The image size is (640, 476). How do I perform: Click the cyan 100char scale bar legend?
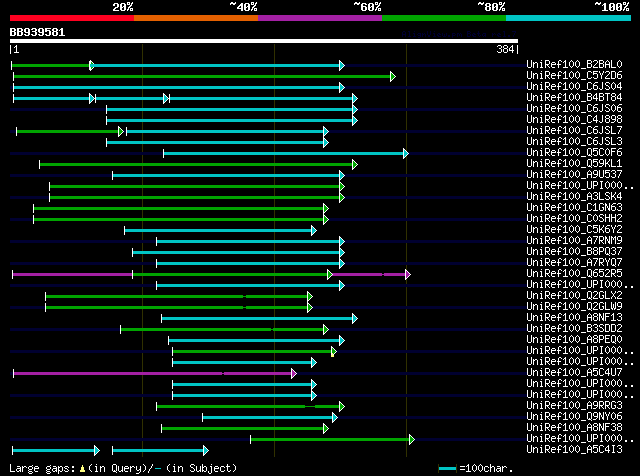[447, 469]
